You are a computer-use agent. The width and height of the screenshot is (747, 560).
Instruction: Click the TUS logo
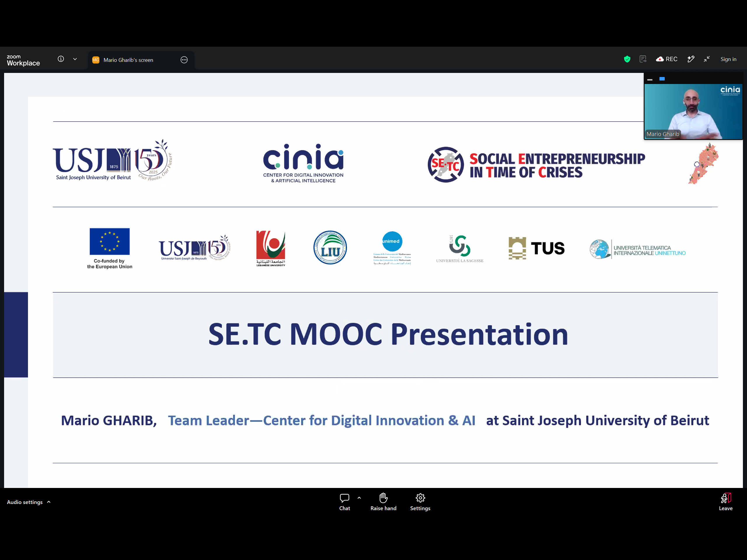coord(537,248)
